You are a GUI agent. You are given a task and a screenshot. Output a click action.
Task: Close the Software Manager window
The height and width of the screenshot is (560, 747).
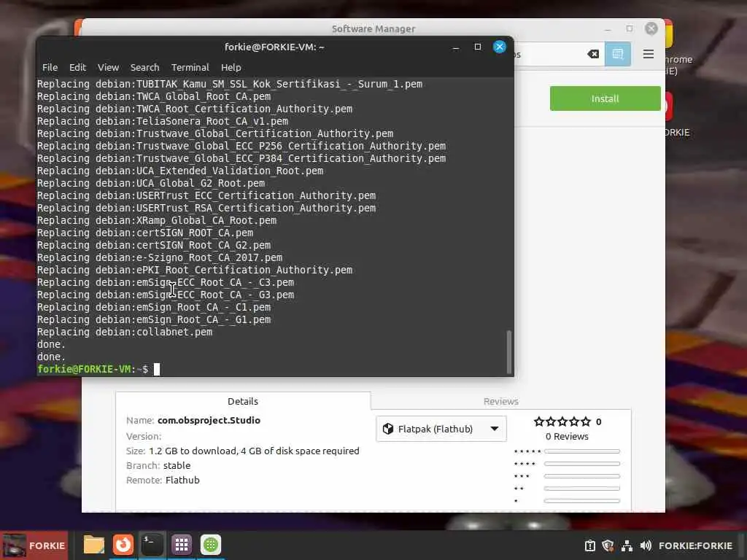[x=651, y=28]
